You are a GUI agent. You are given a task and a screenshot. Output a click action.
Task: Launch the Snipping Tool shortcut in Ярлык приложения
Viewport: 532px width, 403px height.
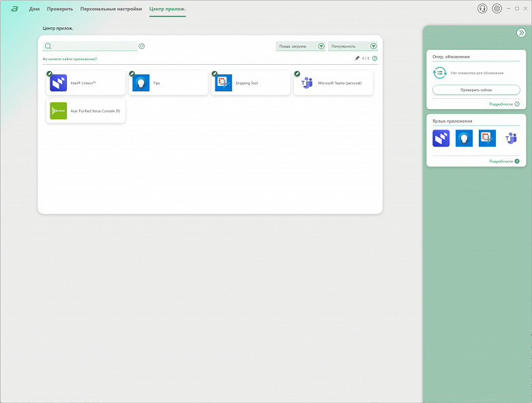(x=487, y=138)
